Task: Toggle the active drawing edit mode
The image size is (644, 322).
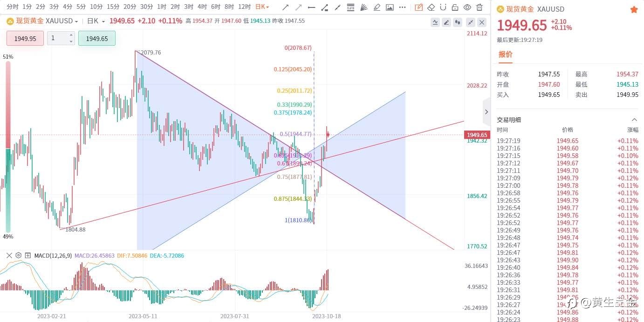Action: pos(419,7)
